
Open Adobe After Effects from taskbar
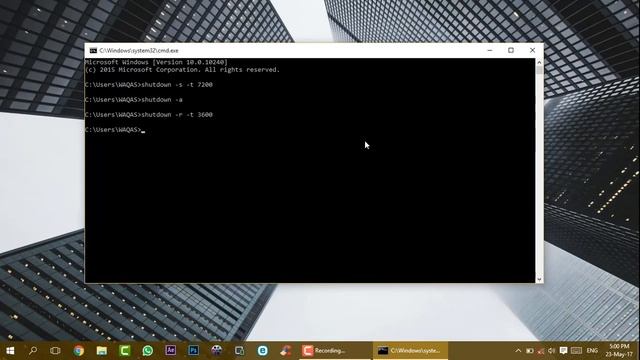click(171, 350)
